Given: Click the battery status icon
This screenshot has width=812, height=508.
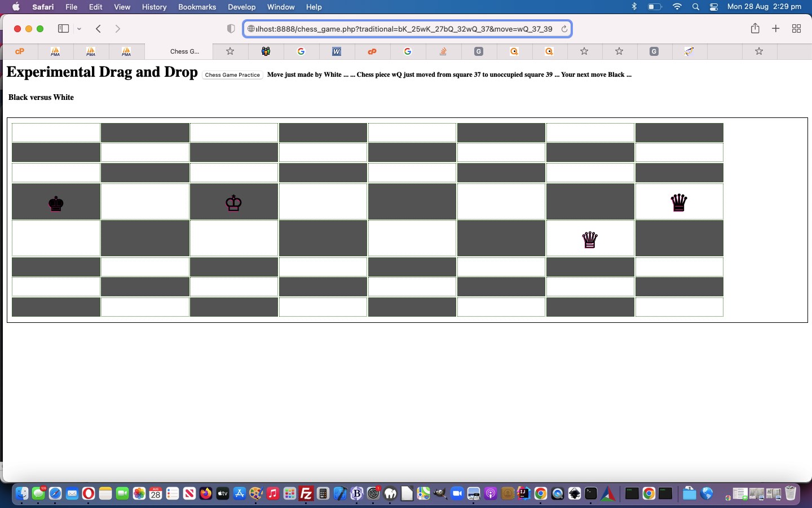Looking at the screenshot, I should click(655, 7).
